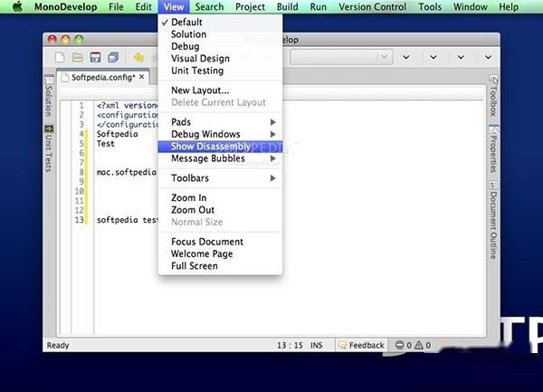Open the Build menu
The image size is (543, 392).
click(288, 7)
